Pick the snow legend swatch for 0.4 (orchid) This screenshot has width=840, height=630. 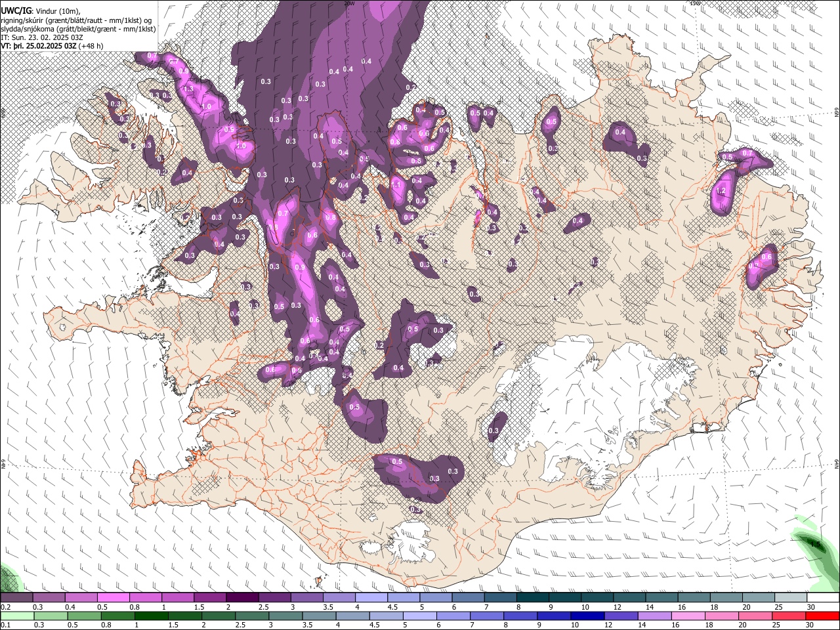coord(80,597)
